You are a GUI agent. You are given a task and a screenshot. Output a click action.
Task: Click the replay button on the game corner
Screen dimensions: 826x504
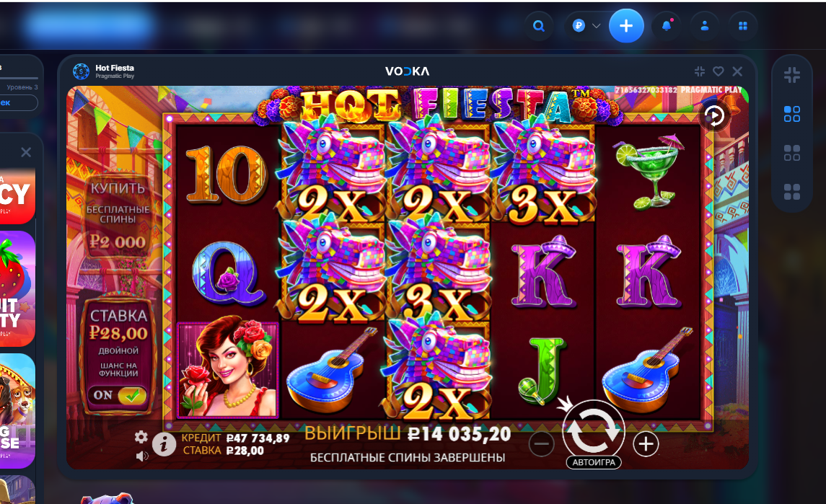click(714, 116)
